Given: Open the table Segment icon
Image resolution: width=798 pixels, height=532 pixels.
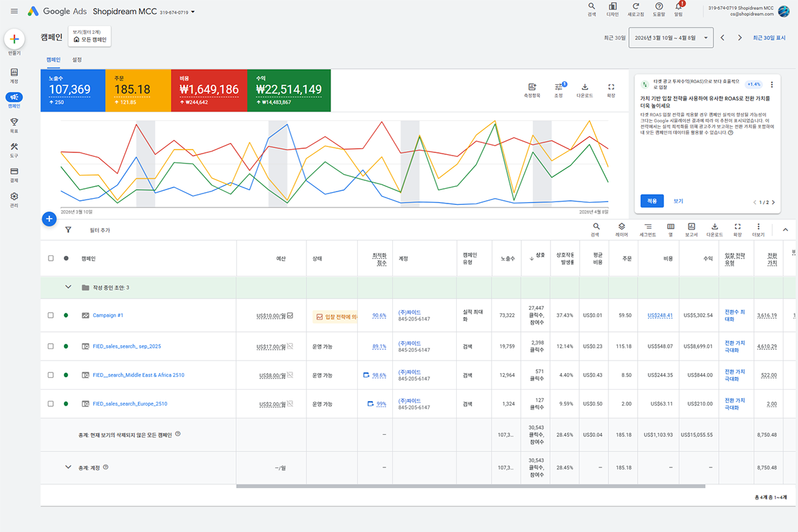Looking at the screenshot, I should (648, 227).
